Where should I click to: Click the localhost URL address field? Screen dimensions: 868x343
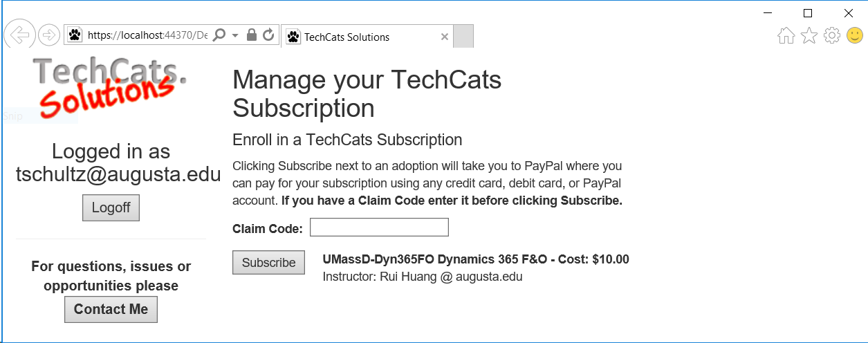point(147,35)
